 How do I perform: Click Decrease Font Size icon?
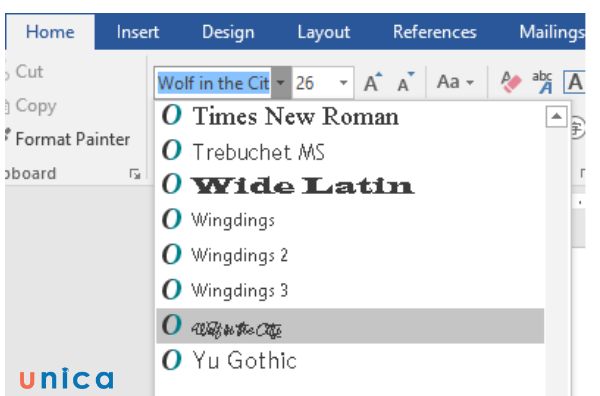(x=406, y=82)
